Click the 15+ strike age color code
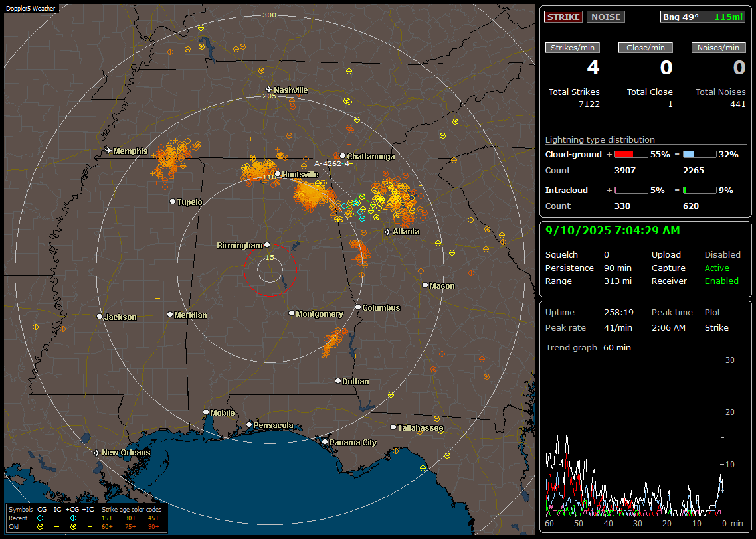 coord(107,518)
